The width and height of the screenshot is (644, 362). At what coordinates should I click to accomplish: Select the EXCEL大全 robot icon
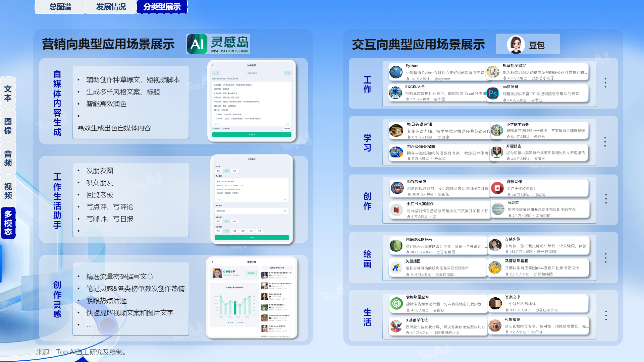tap(395, 93)
